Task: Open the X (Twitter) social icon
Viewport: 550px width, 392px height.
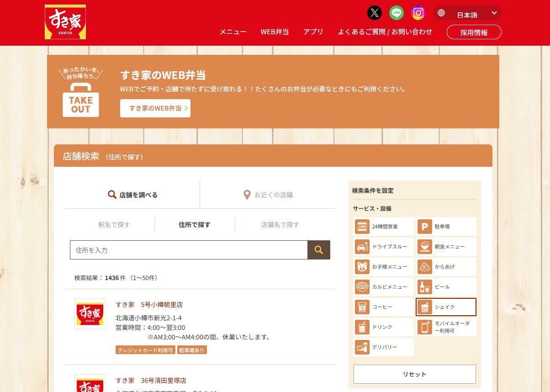Action: point(375,13)
